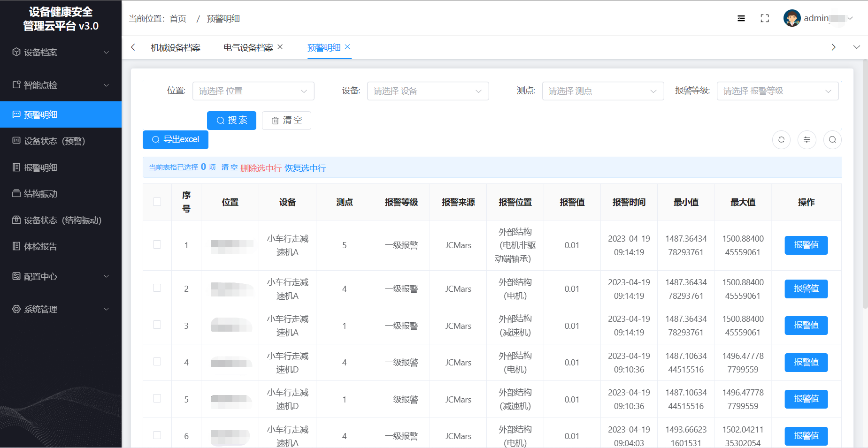Open the 位置 dropdown filter
This screenshot has width=868, height=448.
point(253,91)
